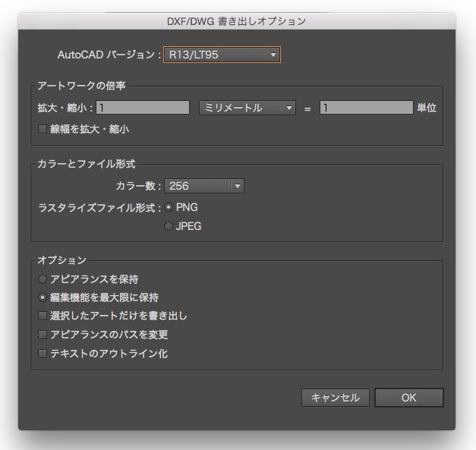Click the 単位 value input field
Viewport: 476px width, 450px height.
click(367, 108)
